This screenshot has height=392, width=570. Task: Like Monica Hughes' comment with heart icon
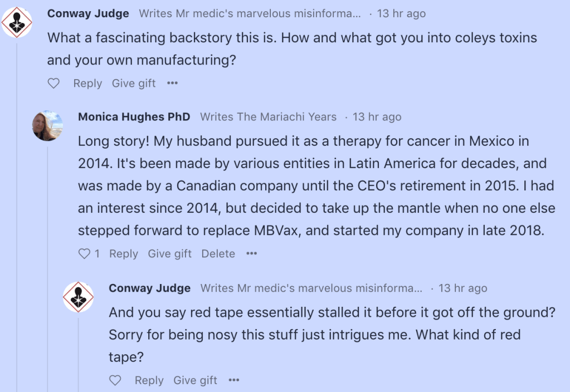click(x=84, y=254)
